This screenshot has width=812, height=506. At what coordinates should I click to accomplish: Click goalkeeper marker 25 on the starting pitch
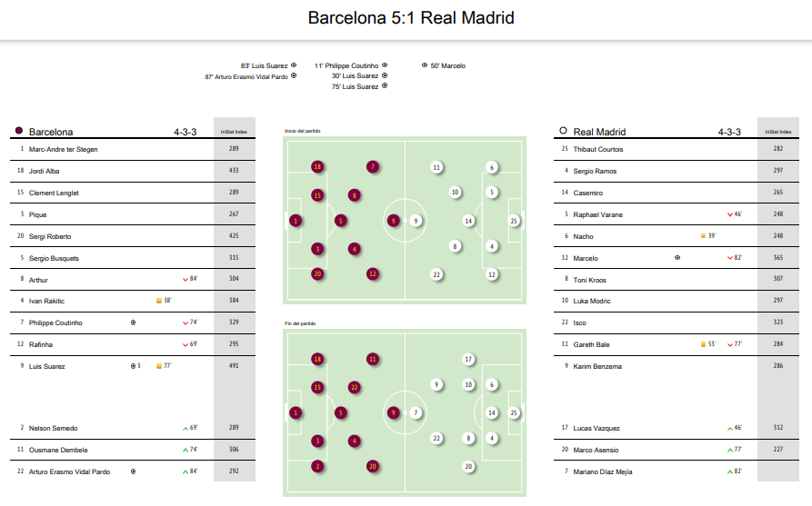point(514,221)
